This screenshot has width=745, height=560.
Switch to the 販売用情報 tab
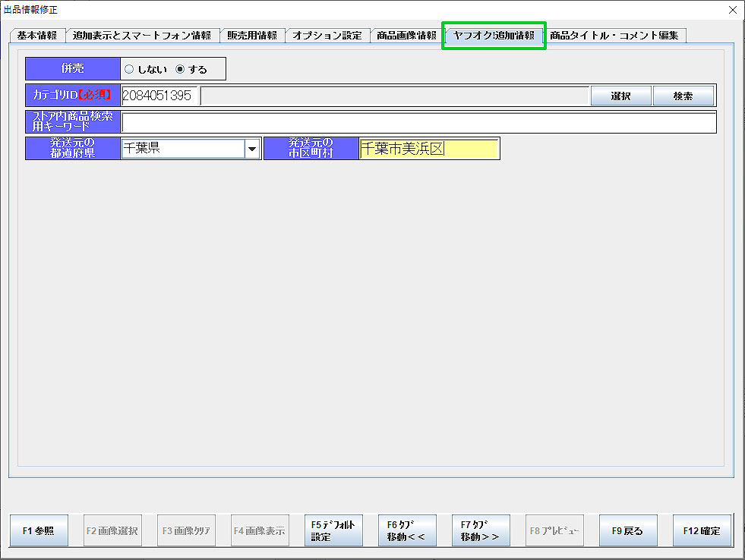[252, 36]
